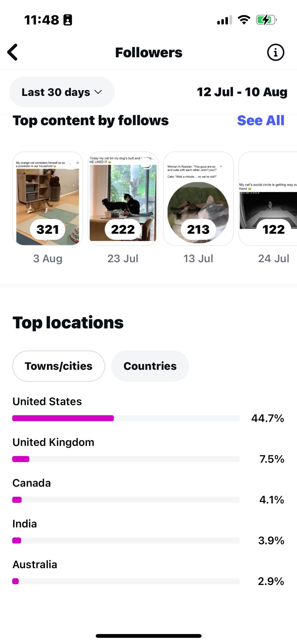Switch to the Towns/cities tab
The image size is (297, 644).
click(x=59, y=366)
